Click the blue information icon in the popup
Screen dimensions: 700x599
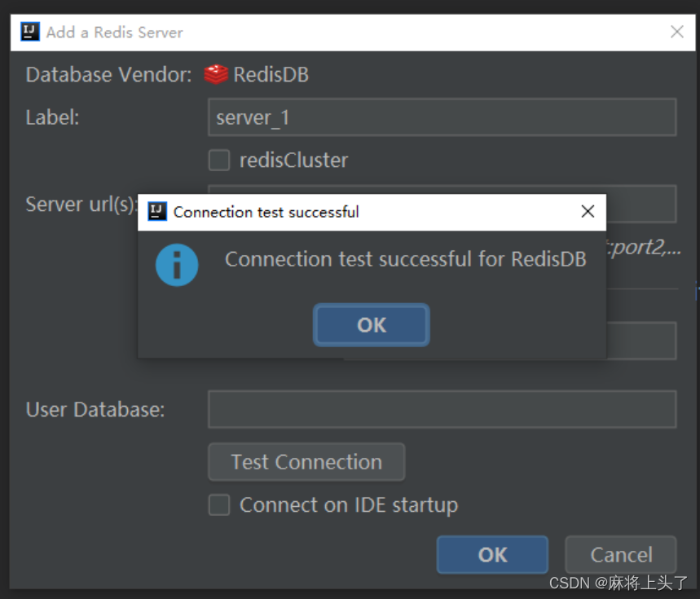point(177,265)
